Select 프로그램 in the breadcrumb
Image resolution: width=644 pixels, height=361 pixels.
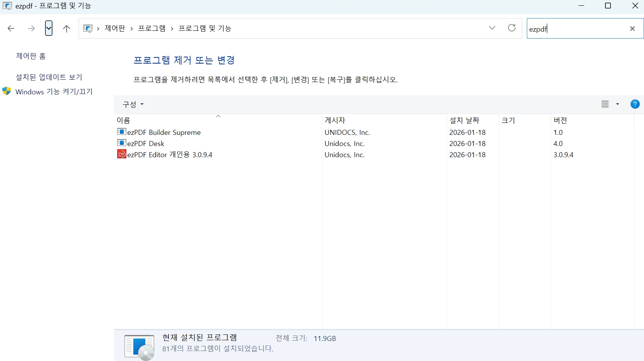152,28
